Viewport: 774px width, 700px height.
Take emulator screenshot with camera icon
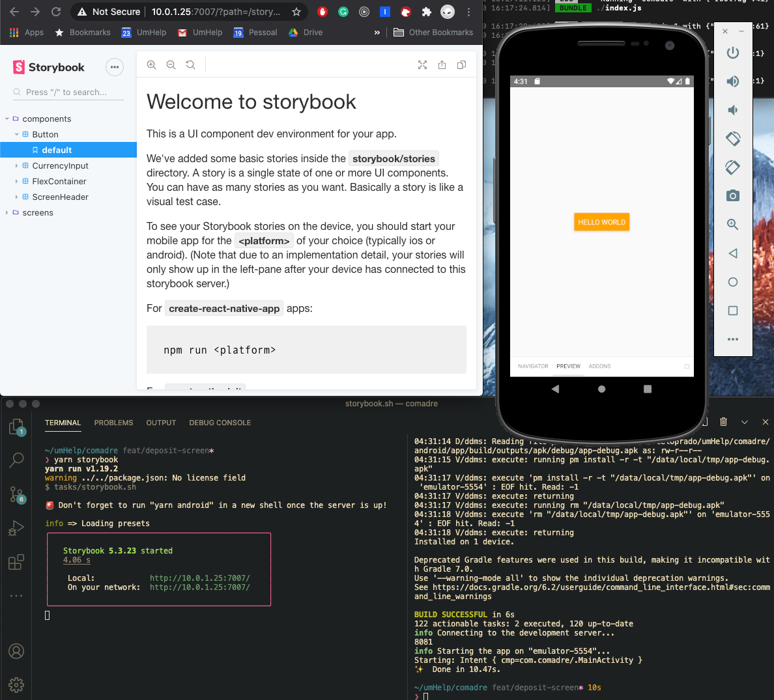click(733, 196)
